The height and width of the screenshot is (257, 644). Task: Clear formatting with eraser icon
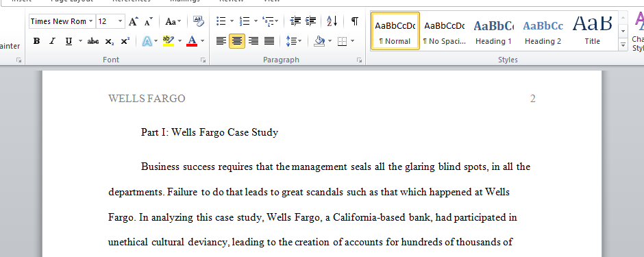[198, 21]
